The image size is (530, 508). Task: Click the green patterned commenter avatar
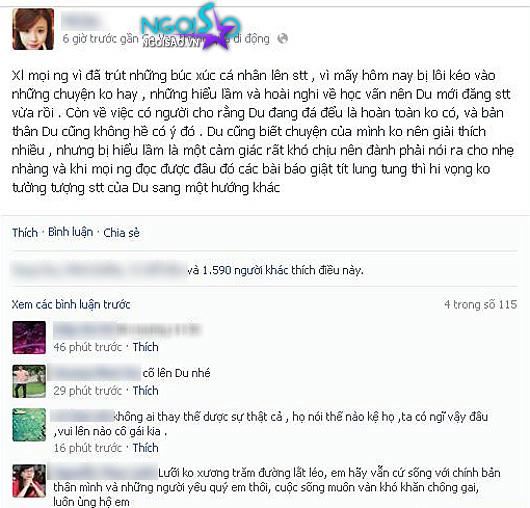tap(29, 425)
